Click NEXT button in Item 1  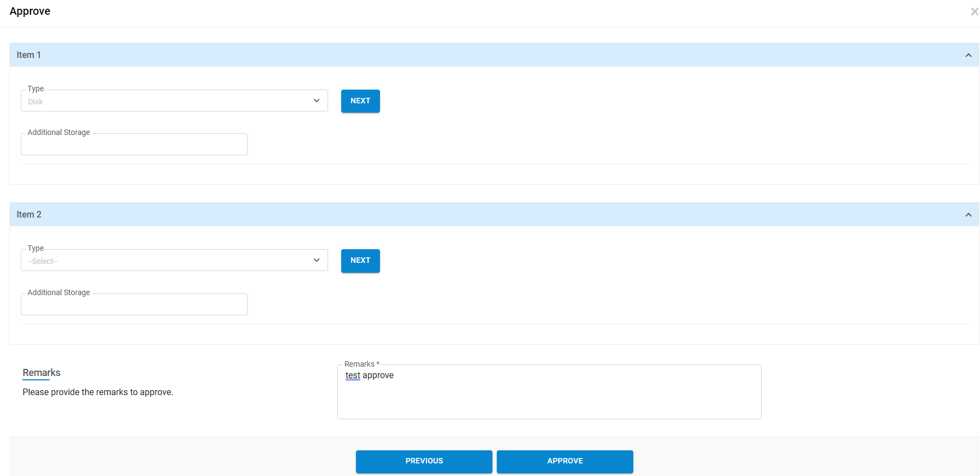pyautogui.click(x=360, y=101)
